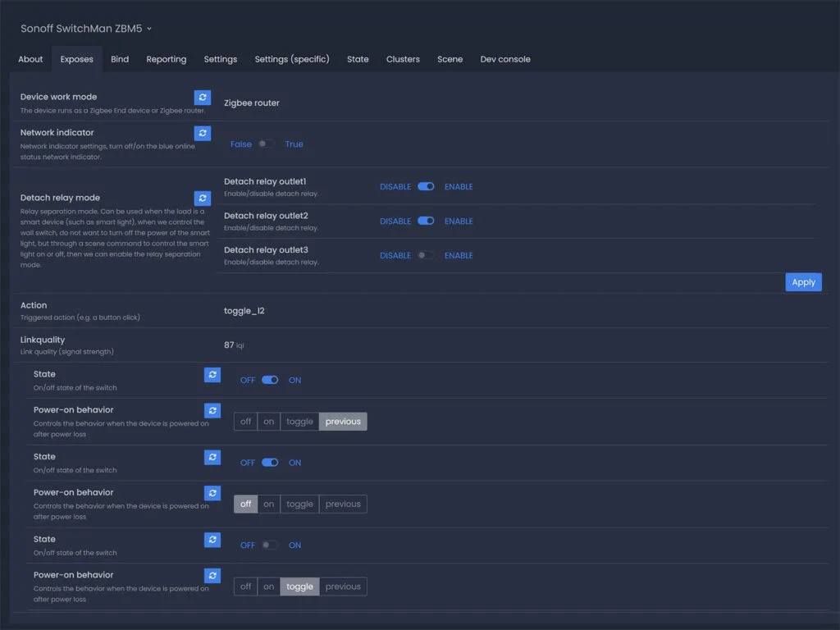Refresh the last Power-on behavior setting
The image size is (840, 630).
[212, 576]
